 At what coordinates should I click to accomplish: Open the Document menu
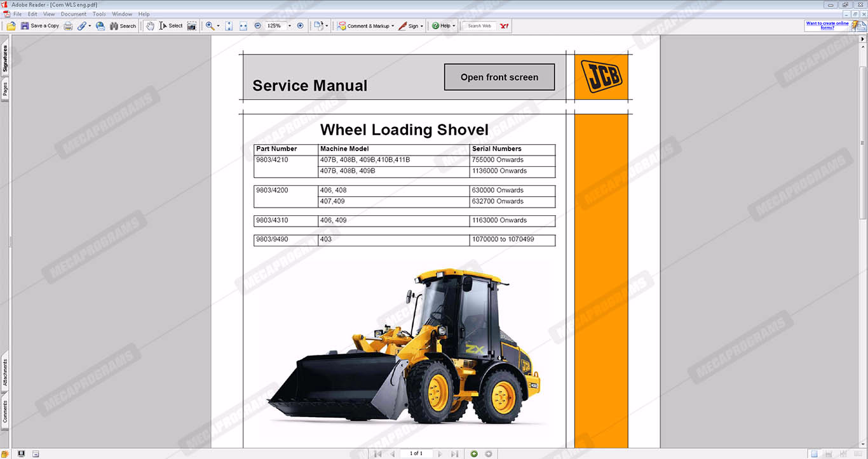click(x=74, y=14)
